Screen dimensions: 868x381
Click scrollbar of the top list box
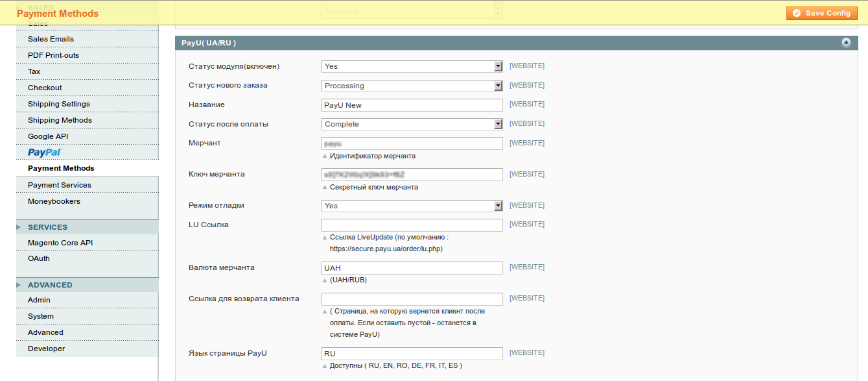tap(498, 9)
